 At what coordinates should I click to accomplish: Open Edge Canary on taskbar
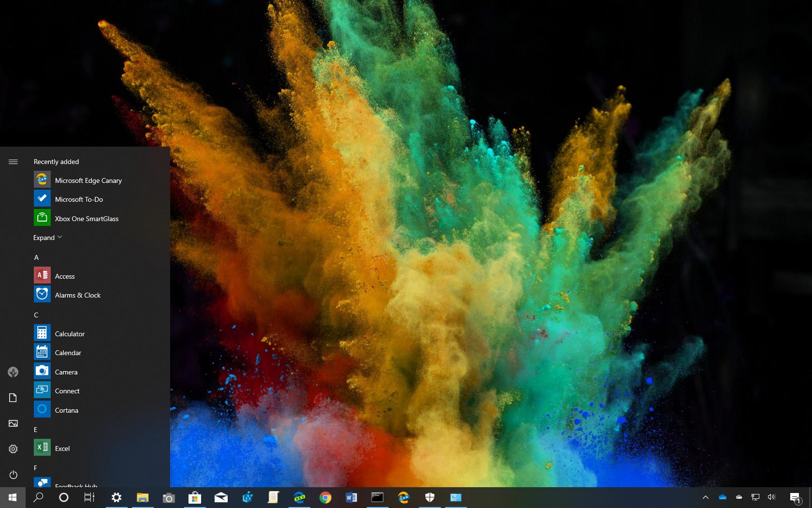point(404,497)
